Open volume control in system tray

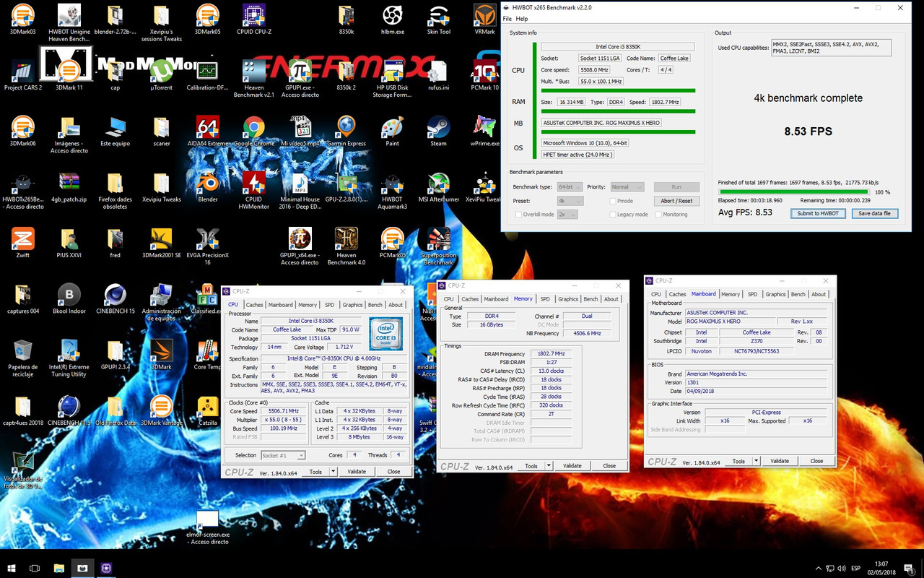click(841, 569)
